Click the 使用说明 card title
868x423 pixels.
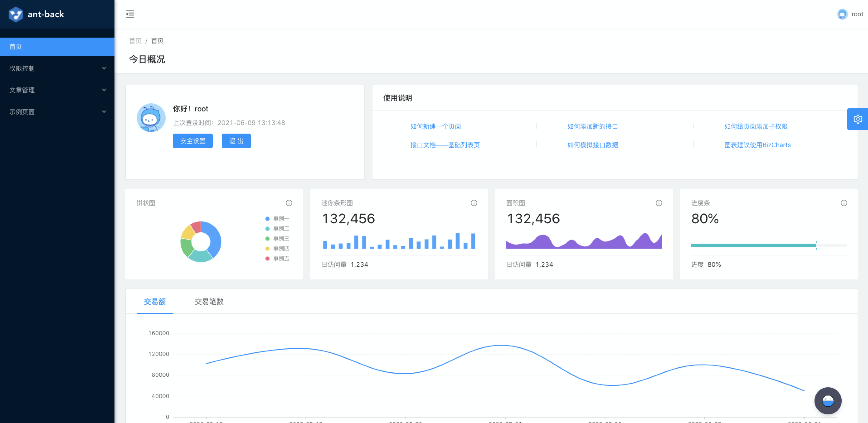(x=398, y=98)
